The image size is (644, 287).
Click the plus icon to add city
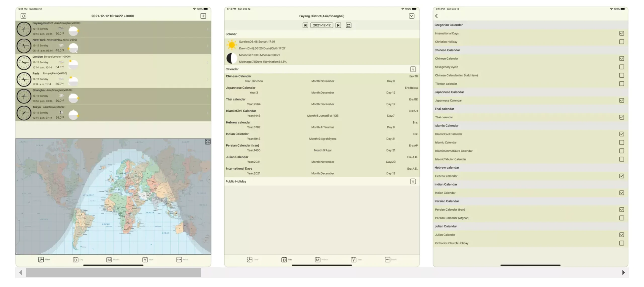(x=203, y=16)
